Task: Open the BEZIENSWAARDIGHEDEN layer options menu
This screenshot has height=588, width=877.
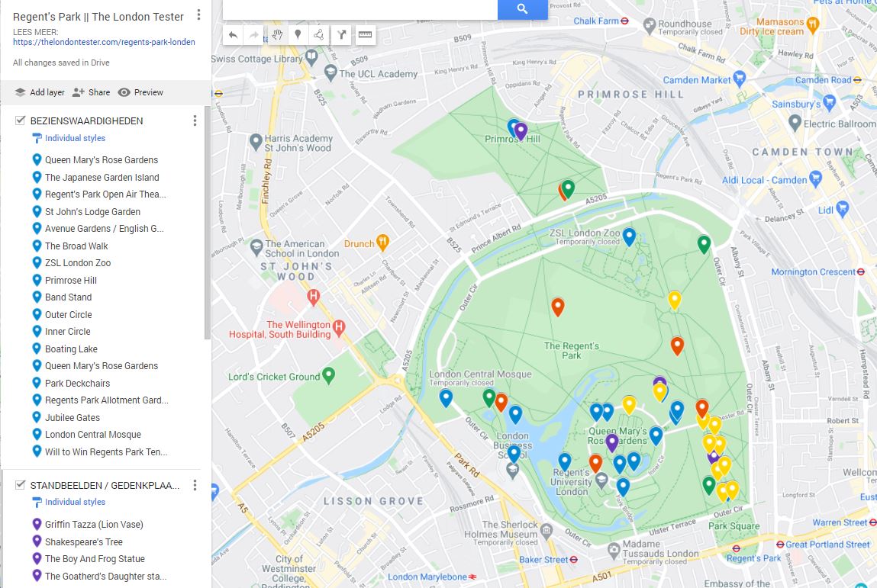Action: pyautogui.click(x=195, y=120)
